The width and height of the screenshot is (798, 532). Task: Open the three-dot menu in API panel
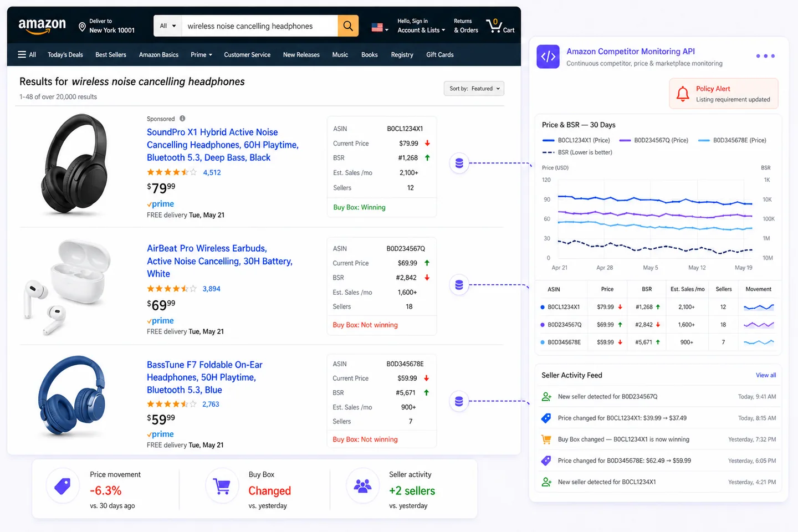tap(765, 56)
